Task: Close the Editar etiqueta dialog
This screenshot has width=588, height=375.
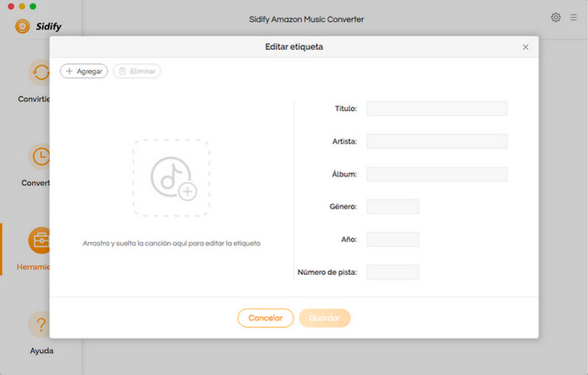Action: [x=525, y=47]
